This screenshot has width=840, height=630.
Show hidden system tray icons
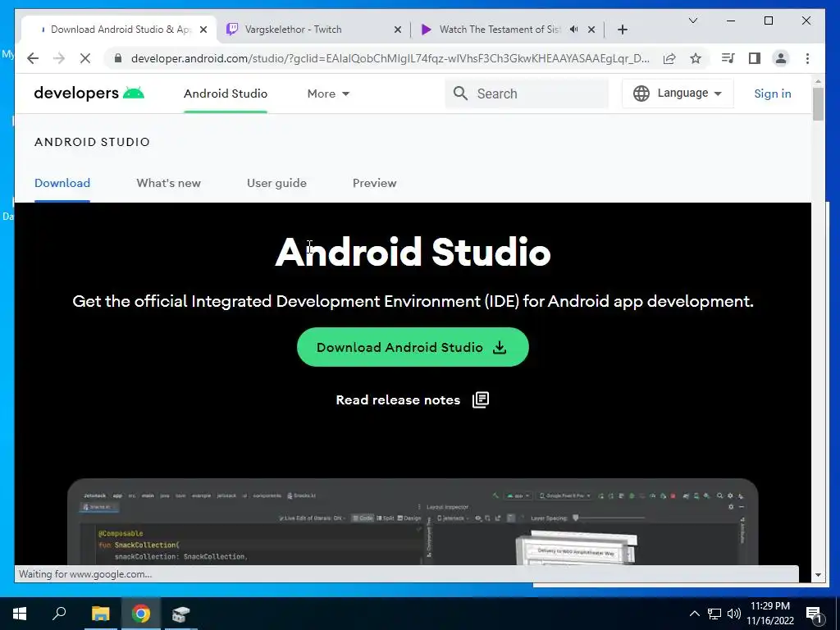click(x=694, y=614)
